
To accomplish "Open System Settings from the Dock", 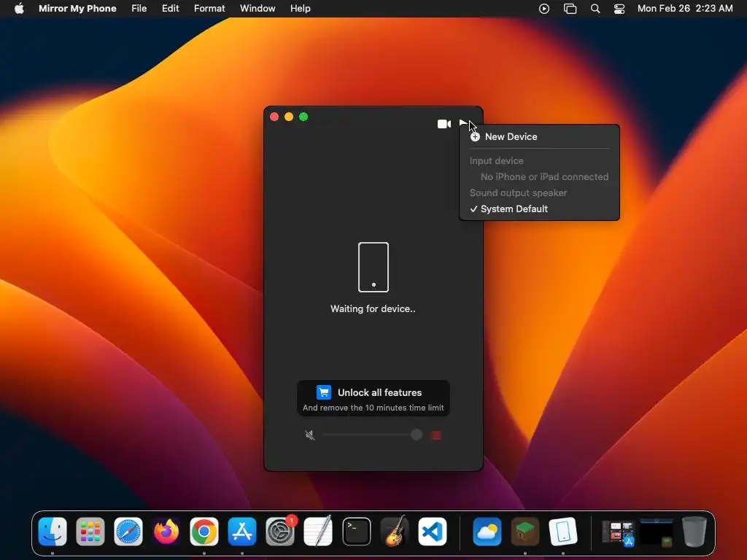I will pos(280,532).
